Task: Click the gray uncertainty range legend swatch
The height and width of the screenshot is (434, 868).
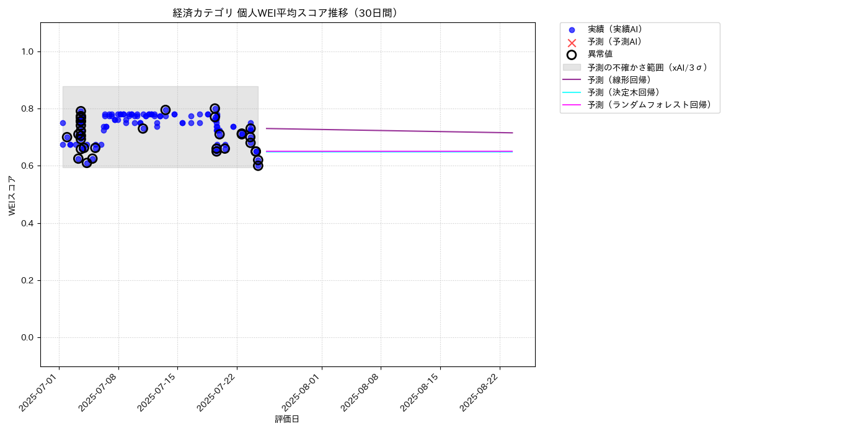Action: [x=572, y=67]
